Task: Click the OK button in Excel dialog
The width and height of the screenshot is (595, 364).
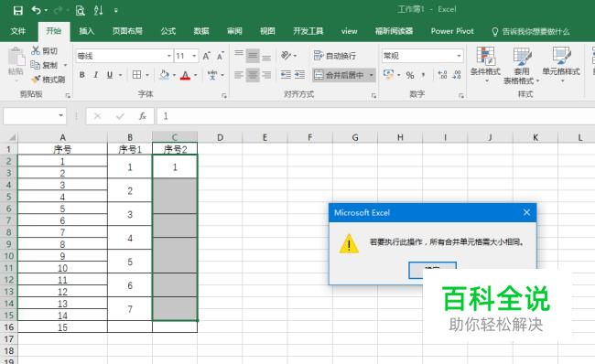Action: point(432,270)
